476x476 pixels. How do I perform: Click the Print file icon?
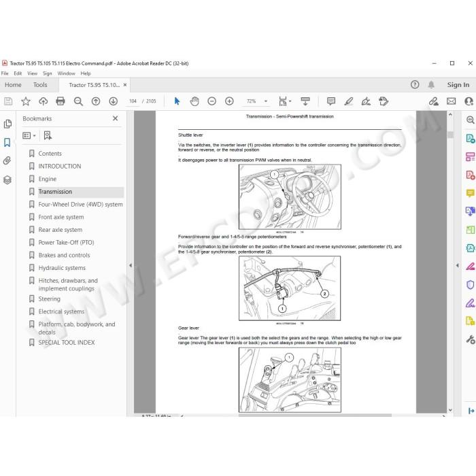point(61,101)
